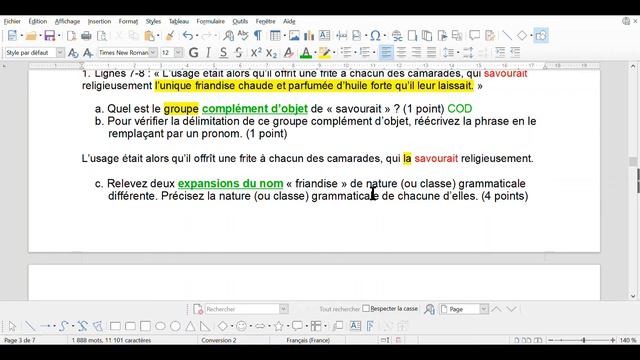
Task: Expand the bulleted list options arrow
Action: click(356, 53)
